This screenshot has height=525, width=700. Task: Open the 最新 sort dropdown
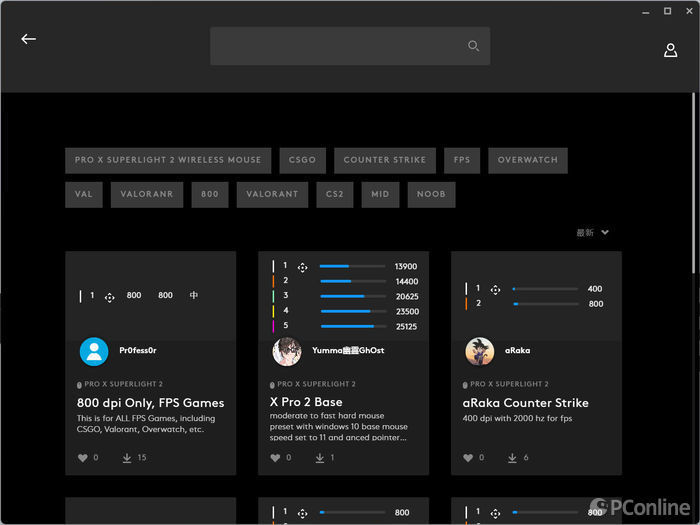(x=592, y=233)
